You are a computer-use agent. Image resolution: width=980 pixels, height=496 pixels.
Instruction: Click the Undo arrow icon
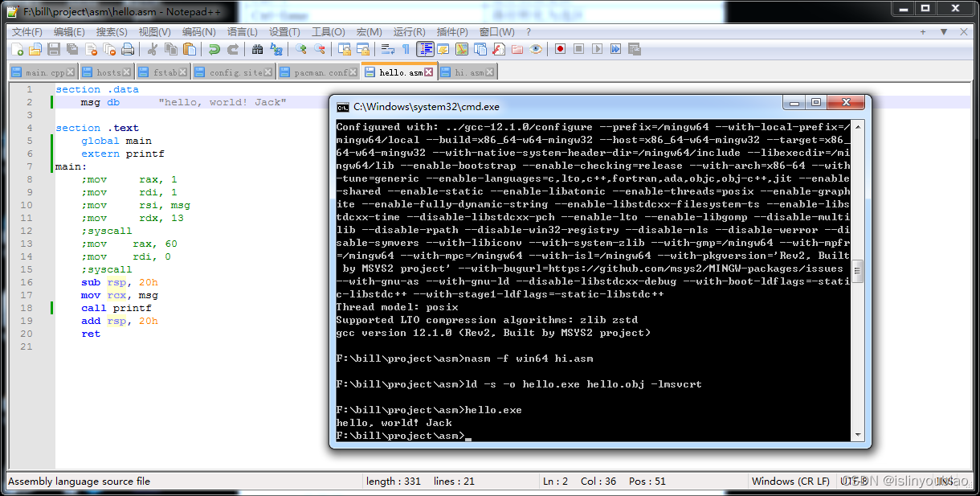214,49
